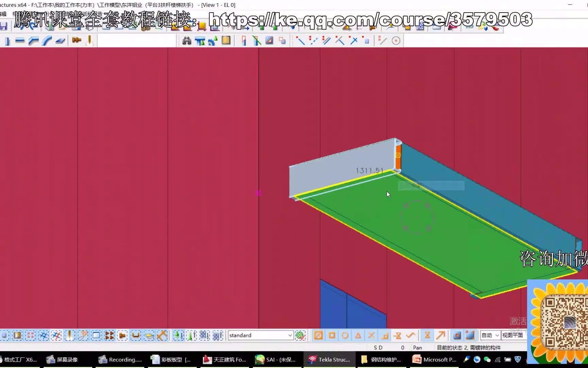Screen dimensions: 588x368
Task: Select the Add intersection point tool
Action: [x=354, y=41]
